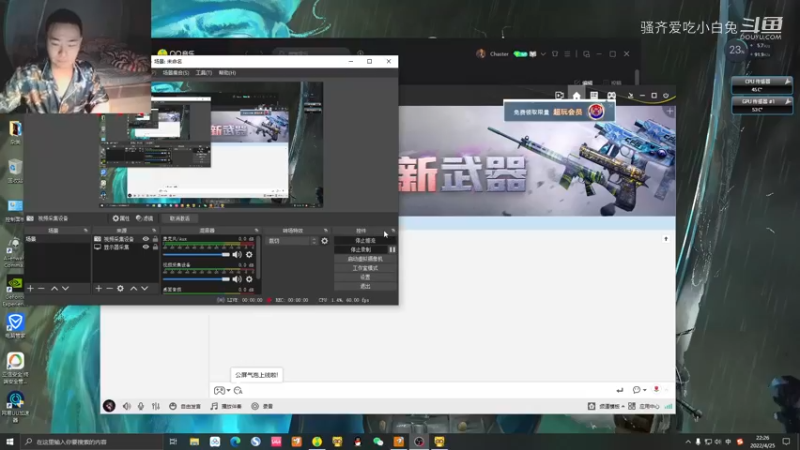Mute the 麦克风/Aux mixer channel
Screen dimensions: 800x450
point(237,255)
